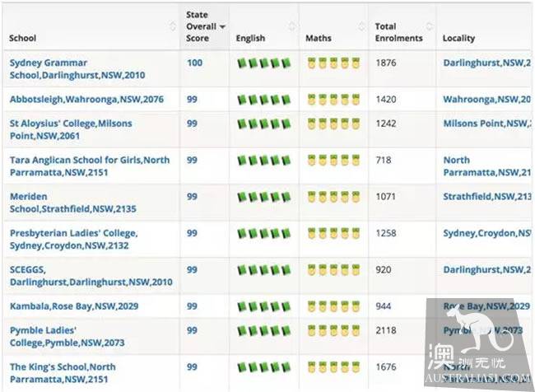
Task: Click English book icons in Meriden row
Action: (263, 197)
